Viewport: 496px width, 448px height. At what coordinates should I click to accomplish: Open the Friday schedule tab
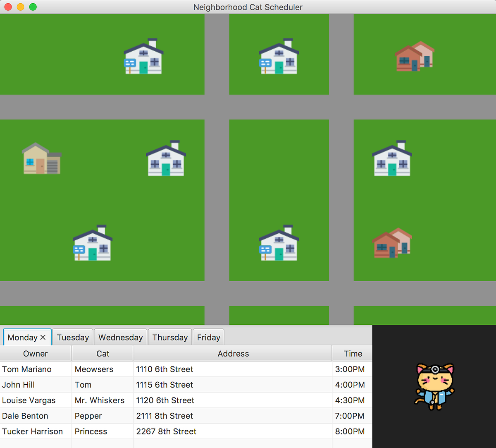click(208, 337)
